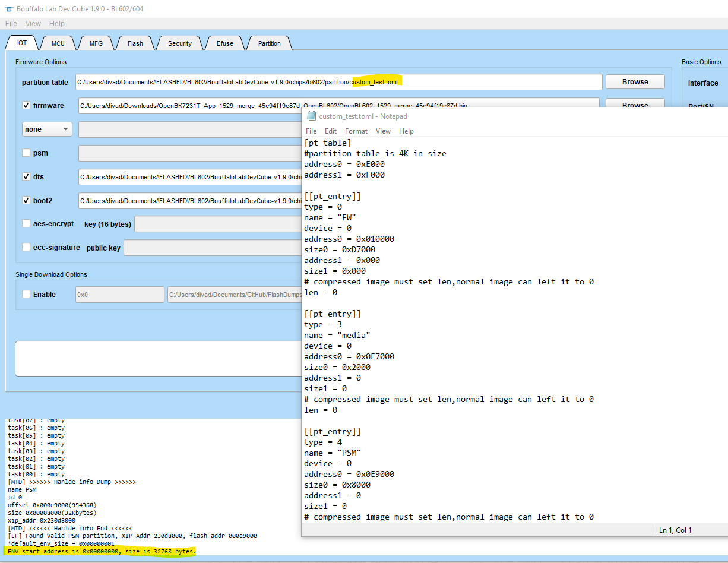Click the psm path input field
The width and height of the screenshot is (728, 563).
190,153
